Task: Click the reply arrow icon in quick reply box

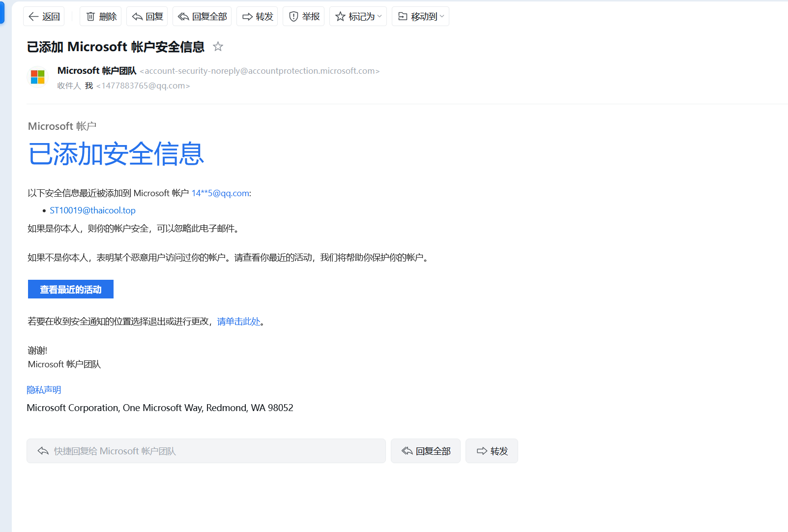Action: tap(43, 451)
